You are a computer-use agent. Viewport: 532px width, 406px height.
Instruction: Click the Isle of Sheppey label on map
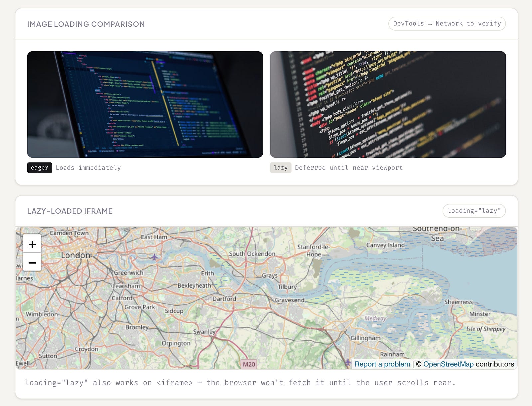pos(486,329)
